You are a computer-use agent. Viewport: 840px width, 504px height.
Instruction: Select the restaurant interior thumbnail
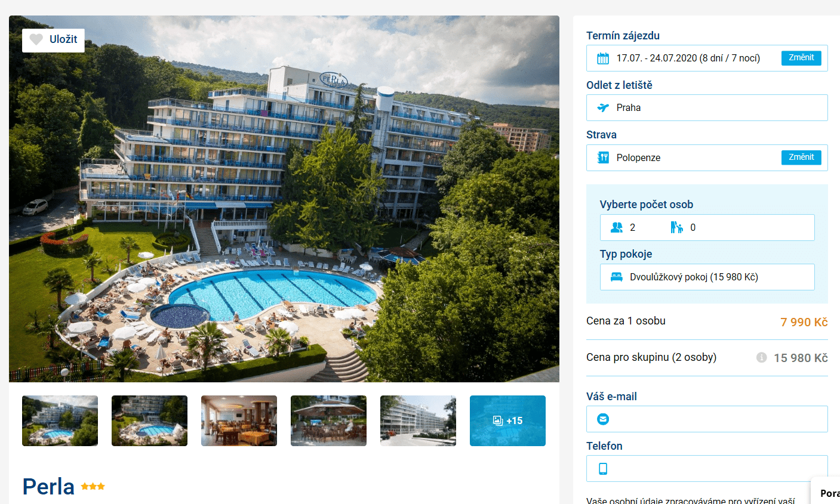[239, 420]
